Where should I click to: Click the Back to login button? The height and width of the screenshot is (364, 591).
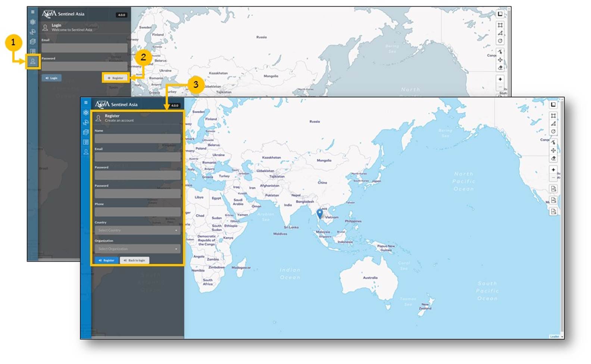[x=134, y=260]
